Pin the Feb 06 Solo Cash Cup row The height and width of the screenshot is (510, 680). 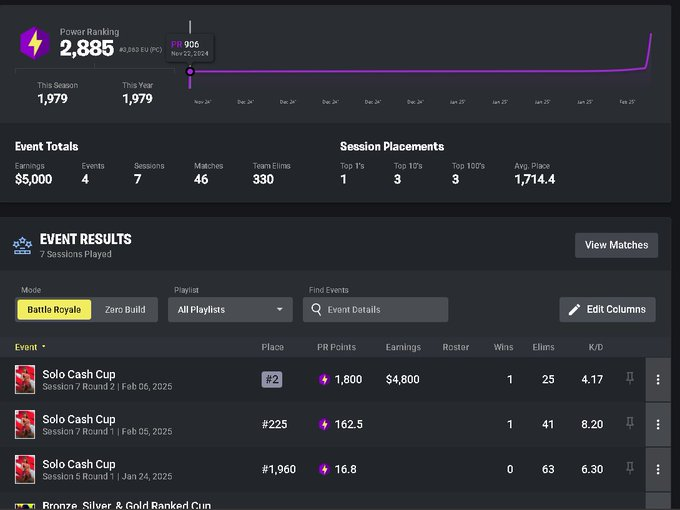[630, 378]
